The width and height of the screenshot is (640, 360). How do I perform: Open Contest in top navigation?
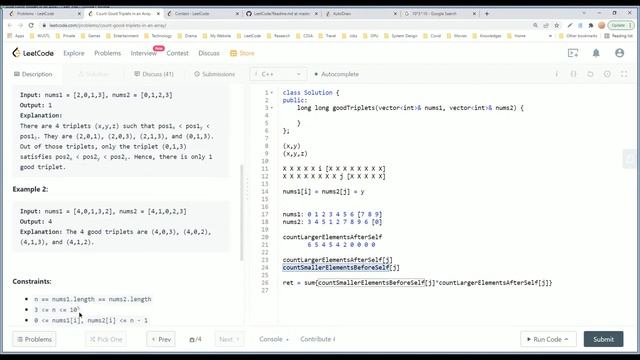tap(178, 53)
